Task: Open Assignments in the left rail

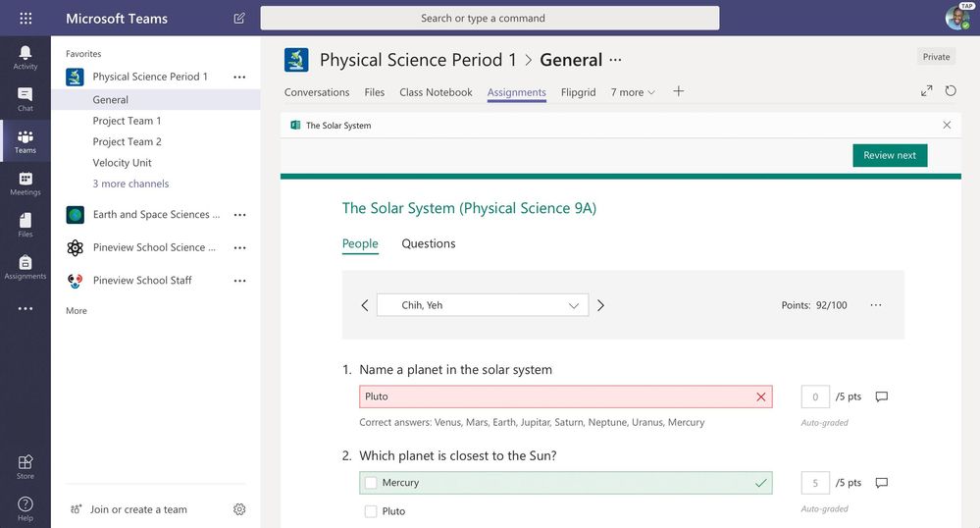Action: 25,267
